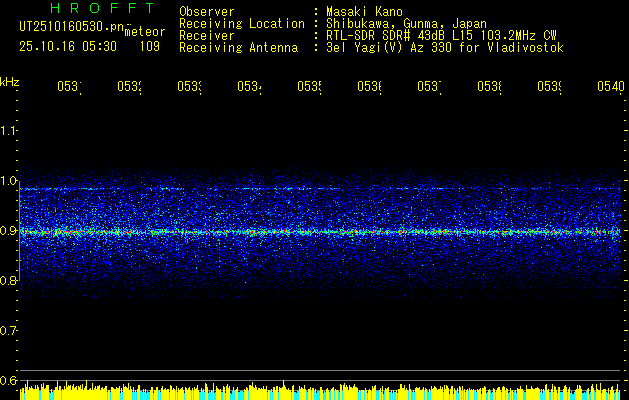Click the 0535 time marker
629x400 pixels.
pyautogui.click(x=310, y=87)
